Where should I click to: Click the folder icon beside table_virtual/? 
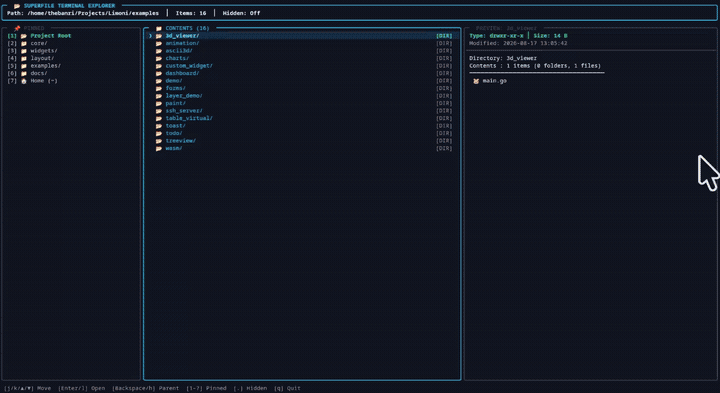coord(159,118)
